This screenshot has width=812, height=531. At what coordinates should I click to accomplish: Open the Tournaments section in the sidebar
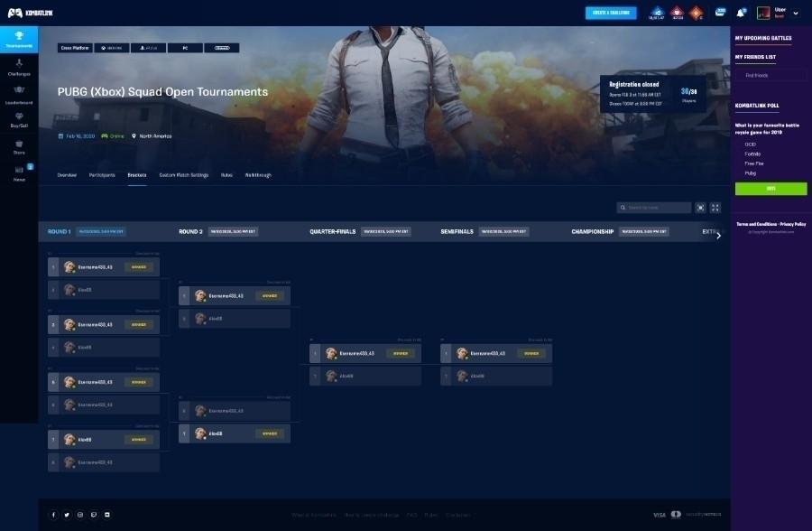click(19, 40)
